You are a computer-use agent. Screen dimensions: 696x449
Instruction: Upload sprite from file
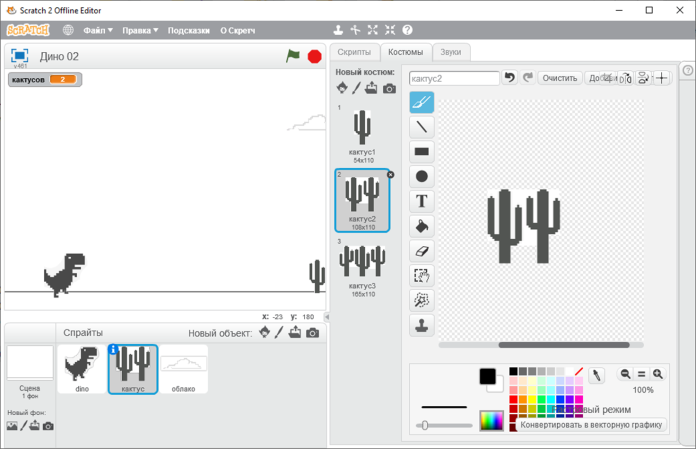295,332
